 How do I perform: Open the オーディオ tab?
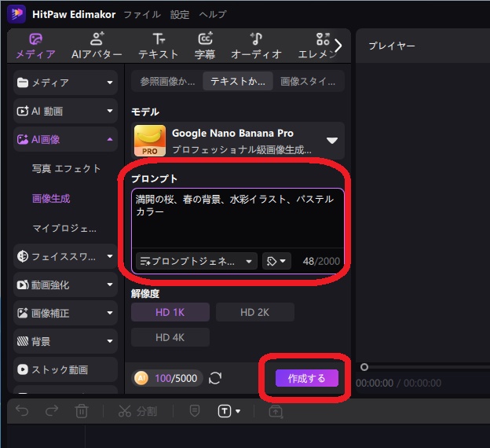point(256,46)
